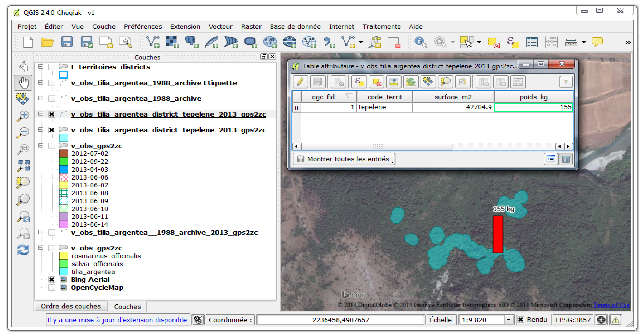Click the tilia_argentea cyan color swatch

[x=64, y=272]
